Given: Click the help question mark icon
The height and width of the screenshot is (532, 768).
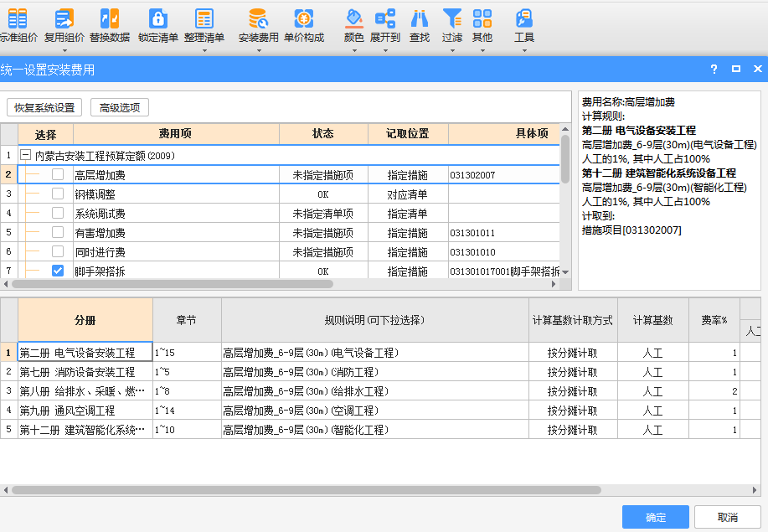Looking at the screenshot, I should click(714, 69).
